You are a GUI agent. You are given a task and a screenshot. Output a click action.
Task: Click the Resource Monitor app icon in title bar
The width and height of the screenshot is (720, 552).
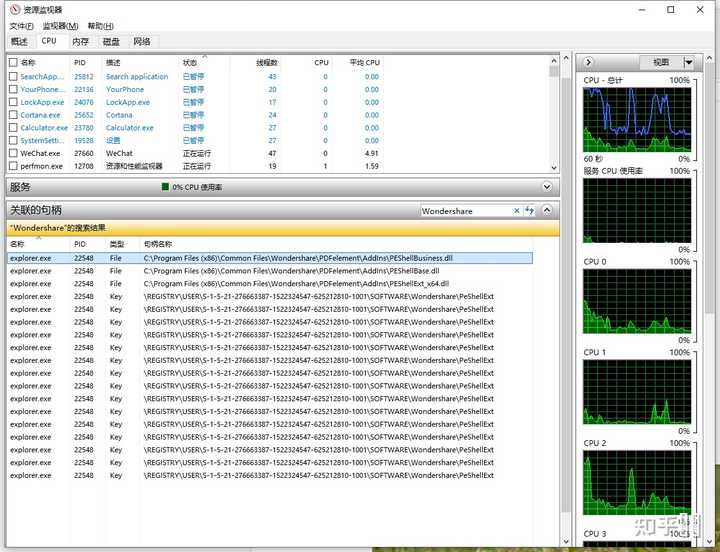pyautogui.click(x=15, y=9)
